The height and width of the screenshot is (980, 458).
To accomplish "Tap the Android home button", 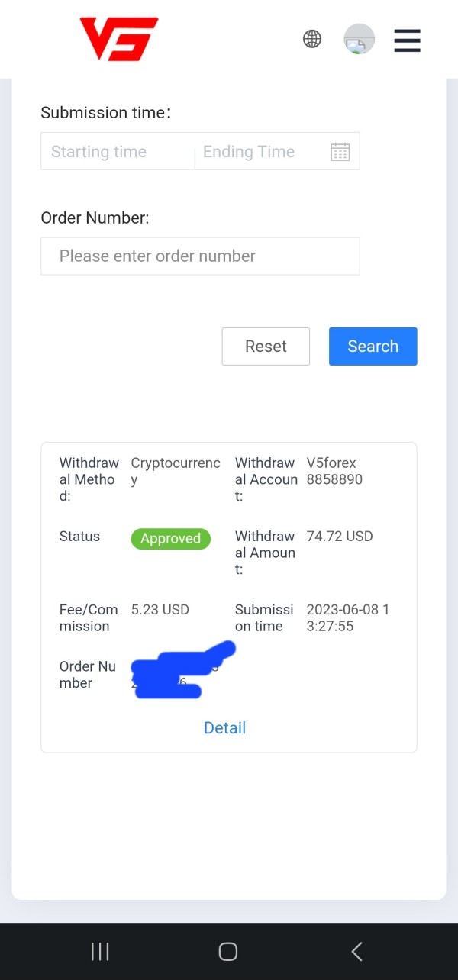I will 227,951.
